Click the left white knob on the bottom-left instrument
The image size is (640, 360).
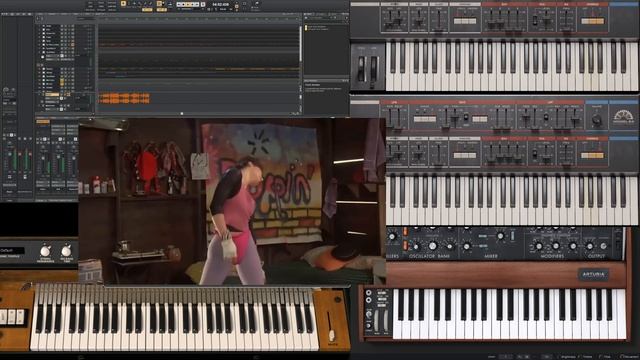[46, 251]
